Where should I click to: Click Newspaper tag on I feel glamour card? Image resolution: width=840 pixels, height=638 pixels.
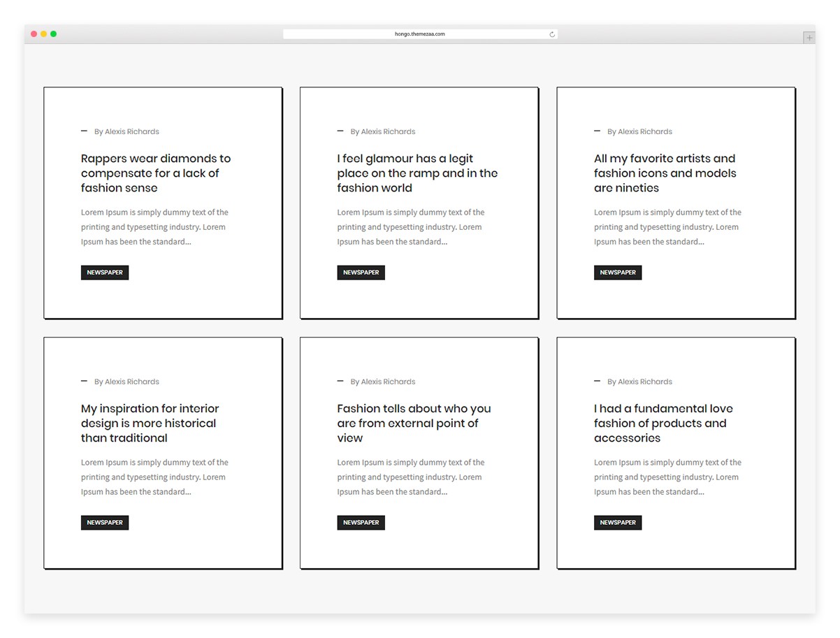click(x=361, y=273)
